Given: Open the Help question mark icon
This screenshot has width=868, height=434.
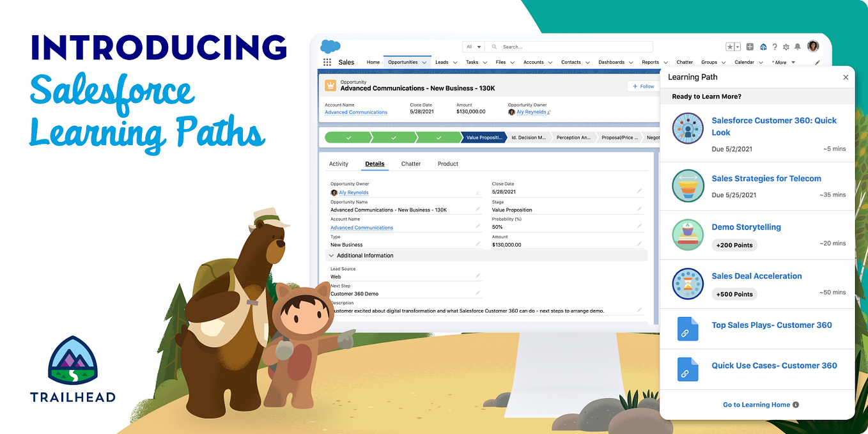Looking at the screenshot, I should pyautogui.click(x=775, y=47).
